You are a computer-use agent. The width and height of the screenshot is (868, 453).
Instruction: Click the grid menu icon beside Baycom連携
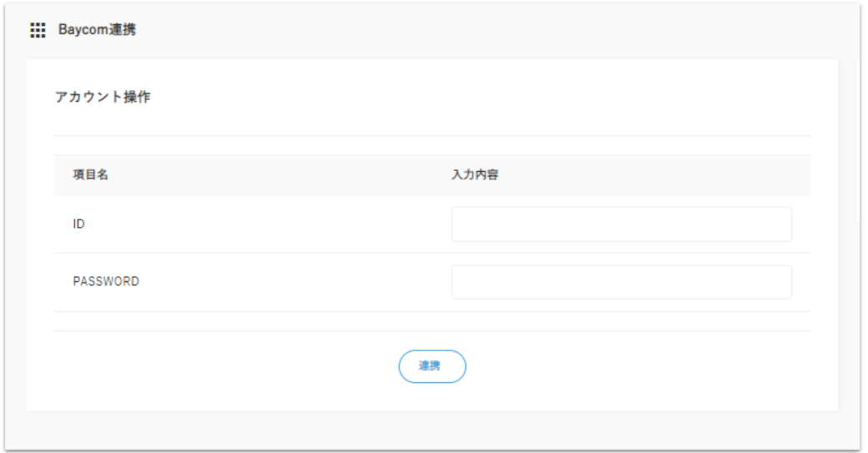point(38,31)
